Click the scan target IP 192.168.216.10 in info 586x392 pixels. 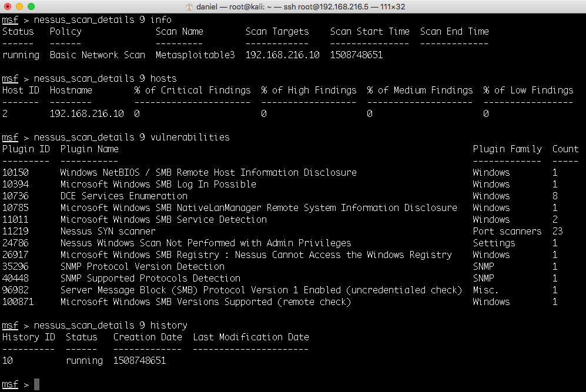(x=282, y=55)
